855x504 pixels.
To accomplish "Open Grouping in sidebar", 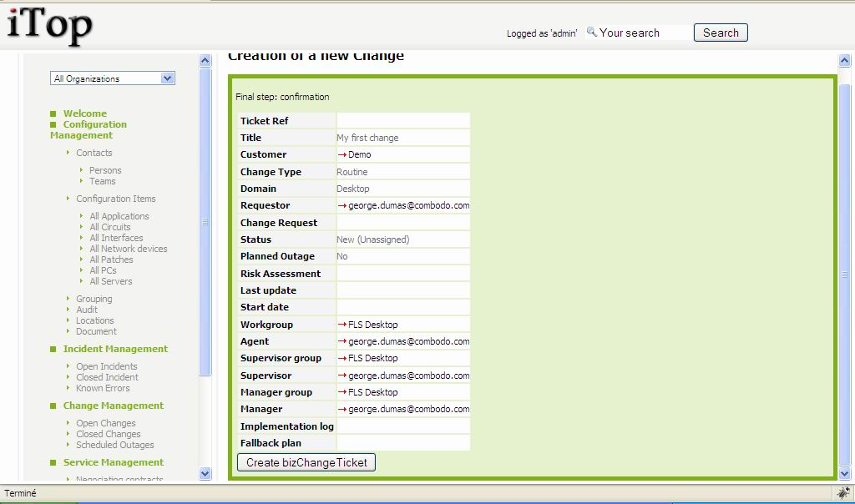I will coord(94,299).
